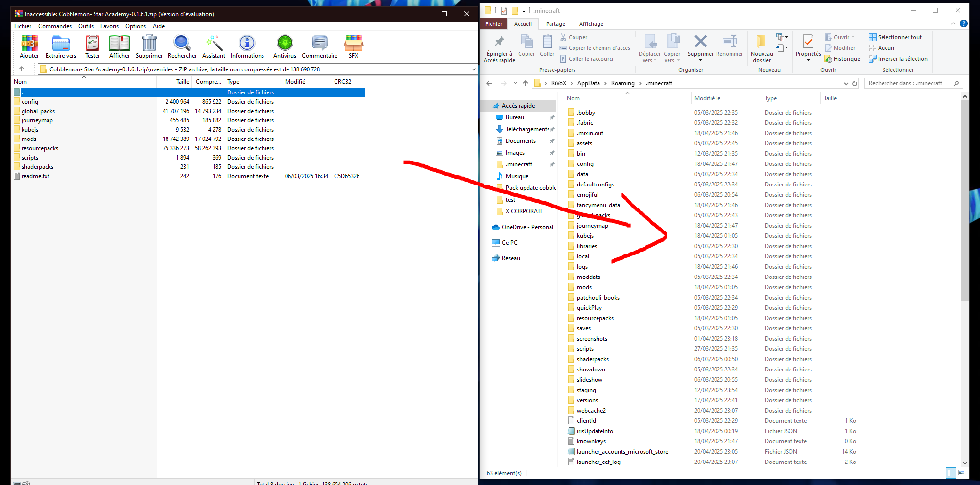Click the Coller ribbon icon in Explorer
The image size is (980, 485).
tap(547, 46)
